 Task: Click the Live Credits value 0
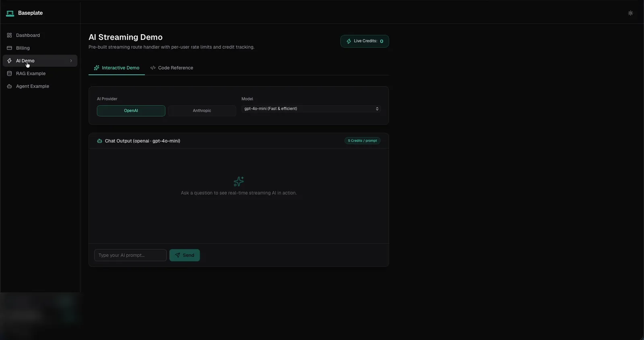pyautogui.click(x=382, y=41)
